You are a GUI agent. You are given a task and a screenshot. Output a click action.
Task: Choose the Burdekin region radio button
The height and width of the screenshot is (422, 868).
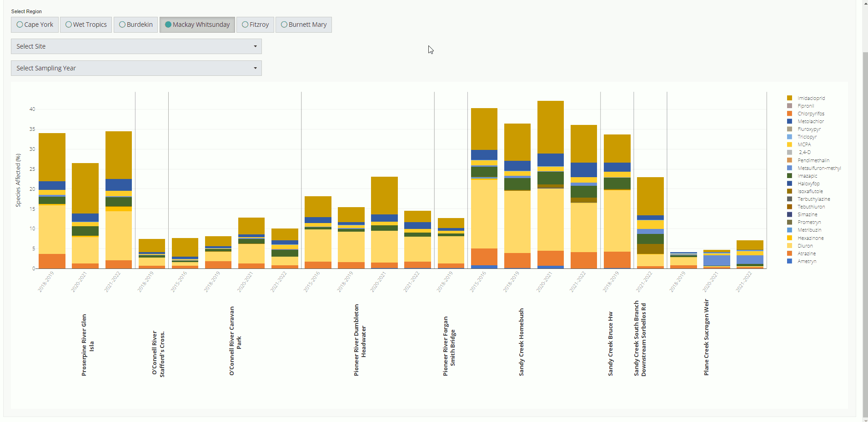(136, 25)
